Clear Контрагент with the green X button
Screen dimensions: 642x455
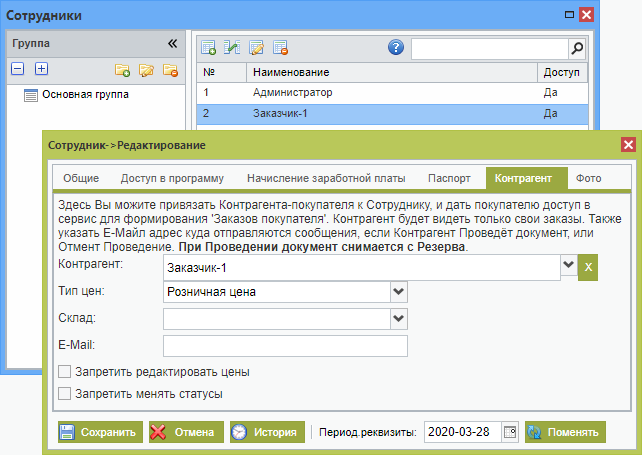coord(588,266)
